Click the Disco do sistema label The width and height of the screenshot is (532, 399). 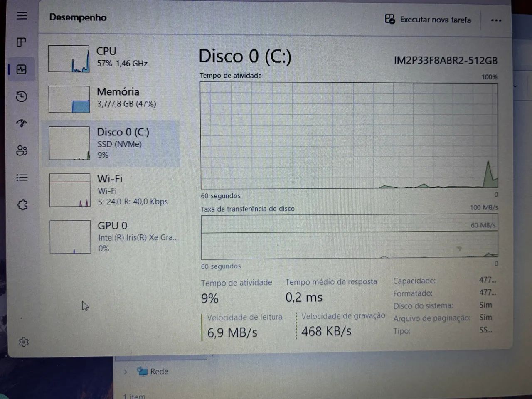pyautogui.click(x=423, y=306)
